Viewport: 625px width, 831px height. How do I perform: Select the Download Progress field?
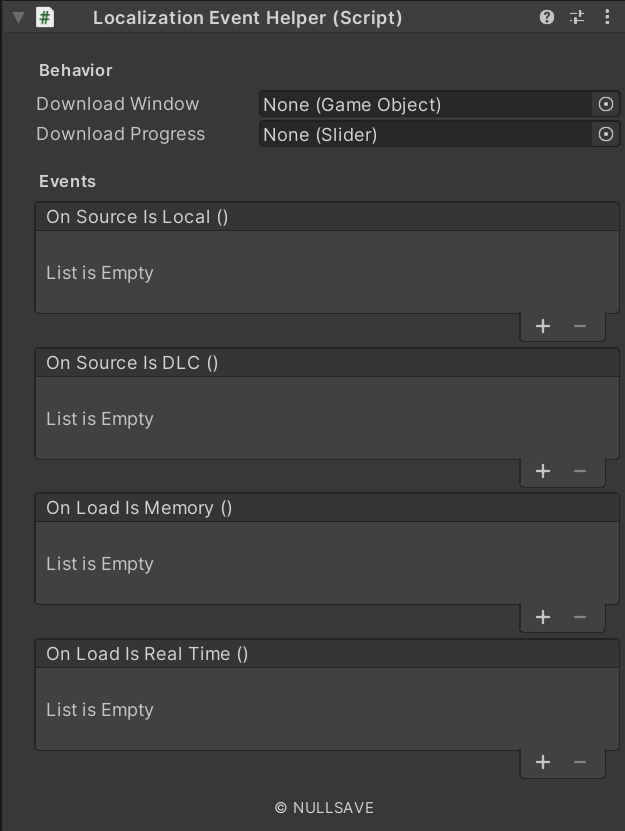click(x=420, y=133)
